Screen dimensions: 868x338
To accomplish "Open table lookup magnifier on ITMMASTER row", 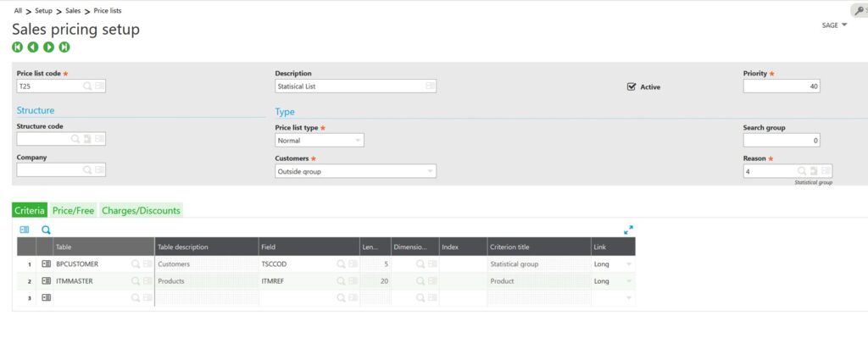I will tap(136, 281).
